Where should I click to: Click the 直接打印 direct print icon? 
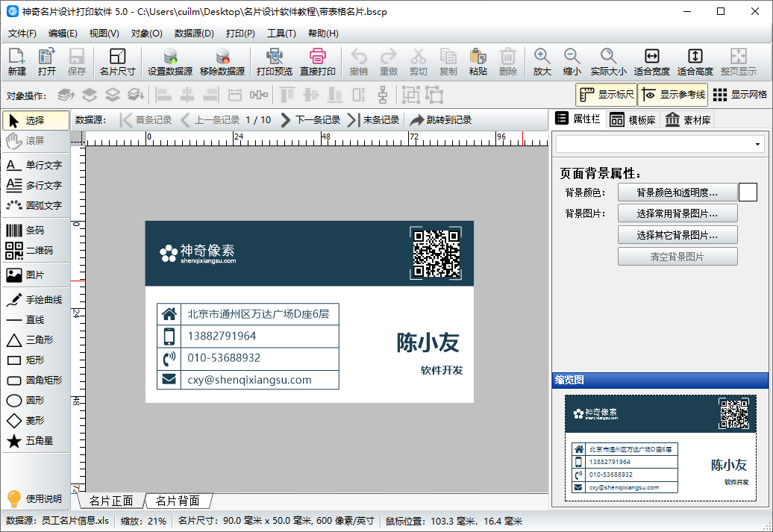(x=318, y=62)
